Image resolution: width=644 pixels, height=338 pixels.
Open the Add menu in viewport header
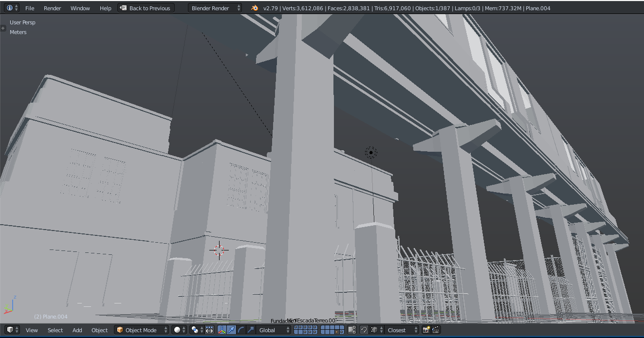point(77,330)
